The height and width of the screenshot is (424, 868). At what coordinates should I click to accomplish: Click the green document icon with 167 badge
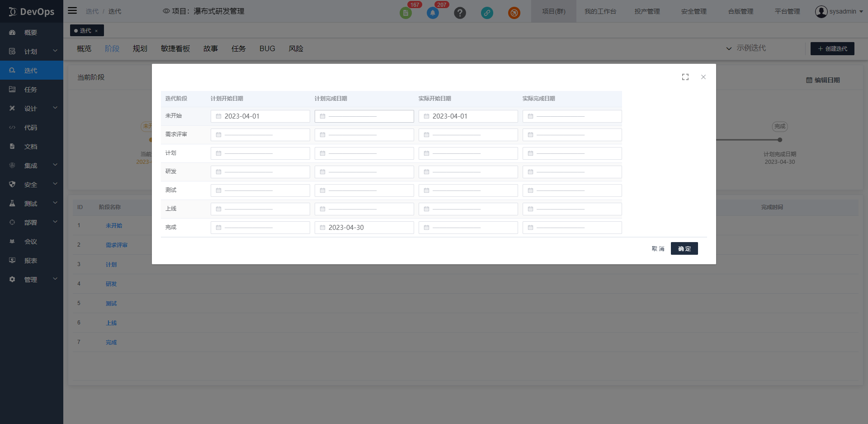click(x=406, y=13)
